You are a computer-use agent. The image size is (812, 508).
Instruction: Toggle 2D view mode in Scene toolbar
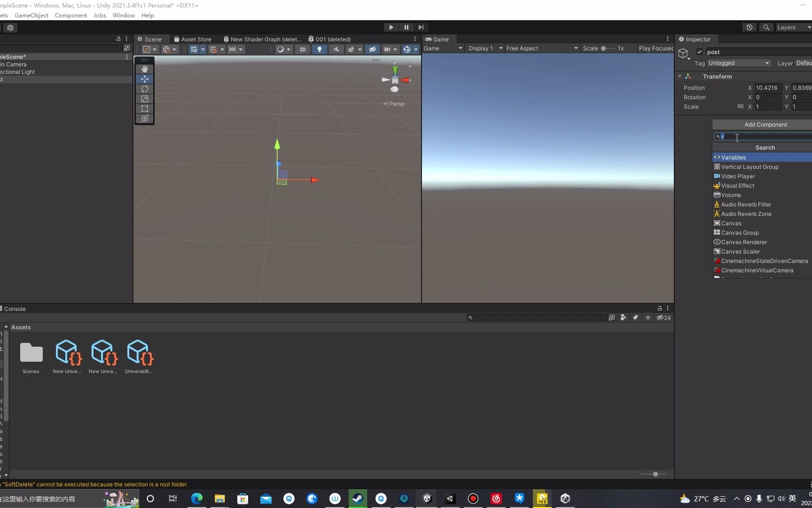click(303, 49)
